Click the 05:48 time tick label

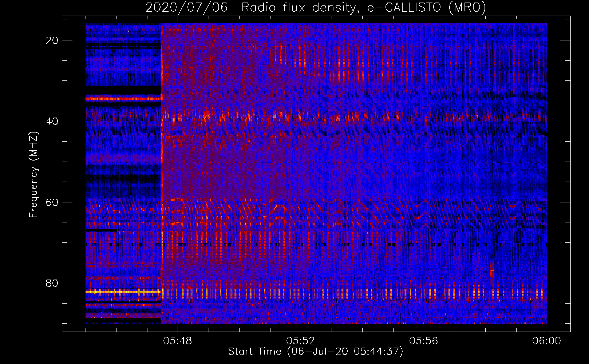(x=178, y=341)
